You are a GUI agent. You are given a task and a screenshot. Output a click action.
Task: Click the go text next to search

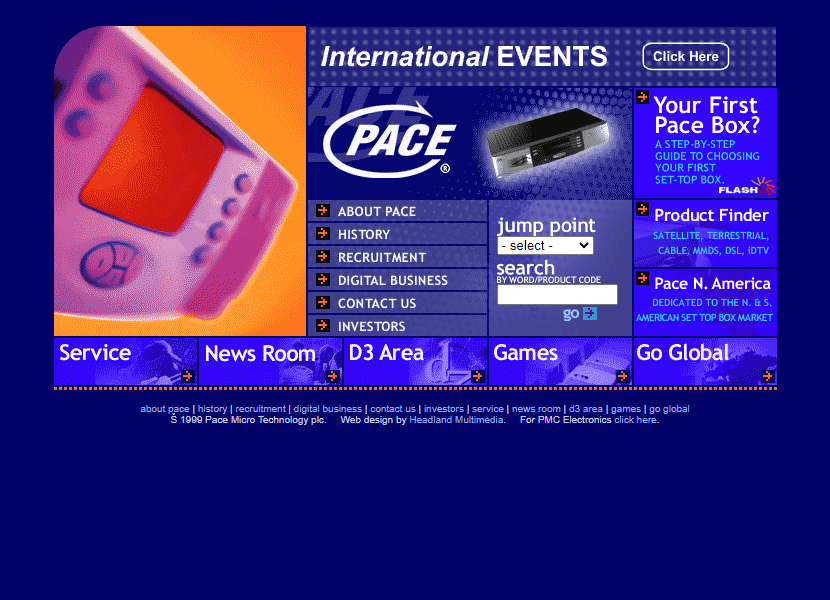click(571, 314)
